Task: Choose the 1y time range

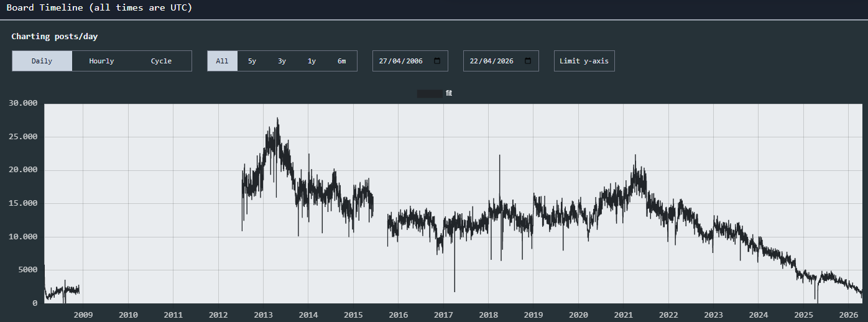Action: point(312,61)
